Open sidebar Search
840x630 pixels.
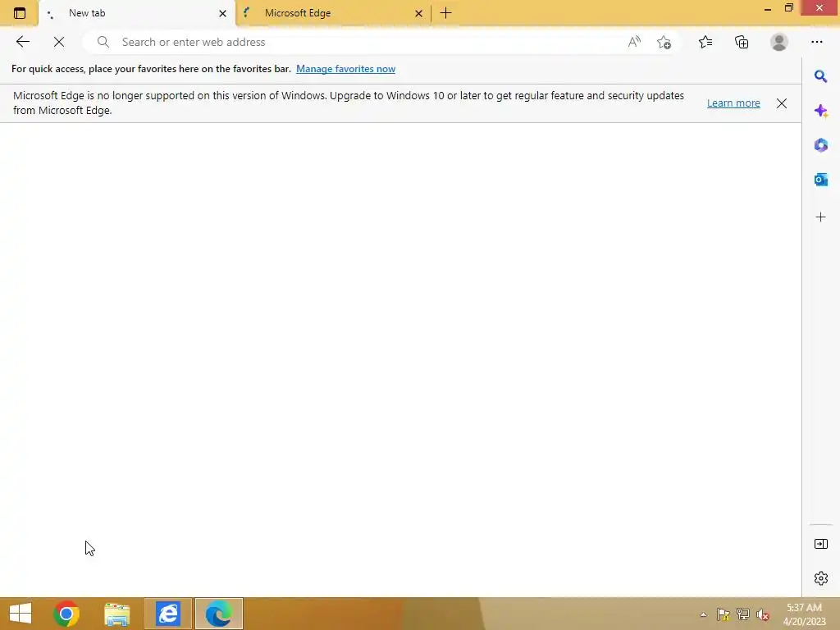[820, 76]
